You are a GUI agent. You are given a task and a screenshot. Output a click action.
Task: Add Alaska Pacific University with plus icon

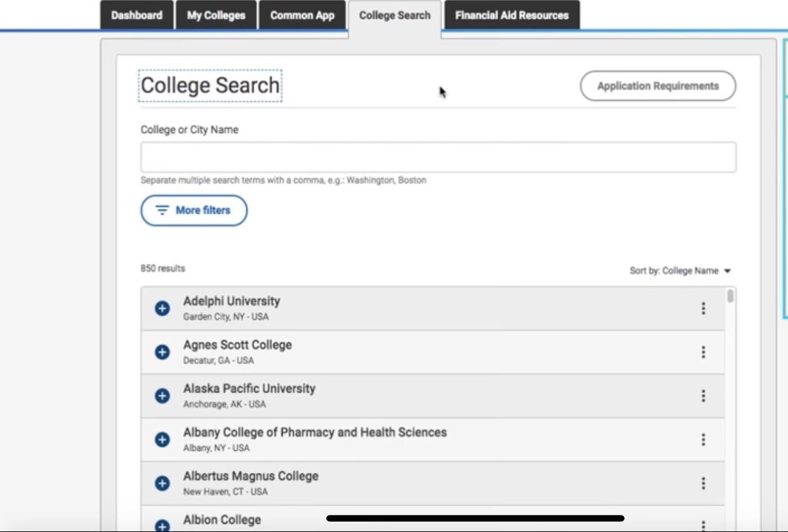(162, 396)
